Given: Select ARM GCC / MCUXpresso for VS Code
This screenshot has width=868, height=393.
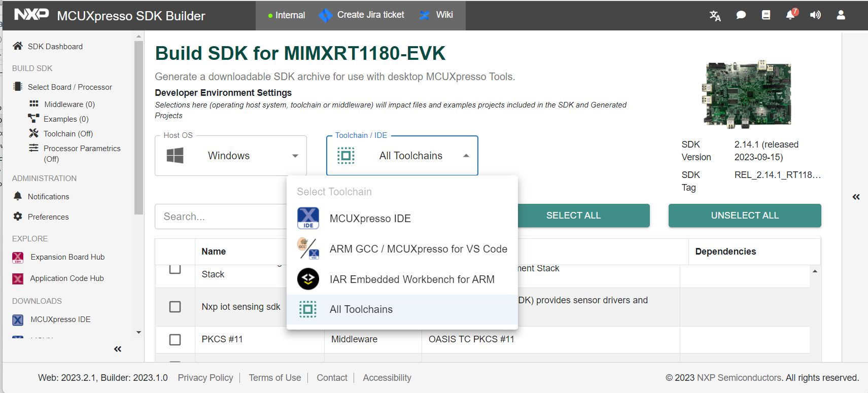Looking at the screenshot, I should click(x=402, y=249).
